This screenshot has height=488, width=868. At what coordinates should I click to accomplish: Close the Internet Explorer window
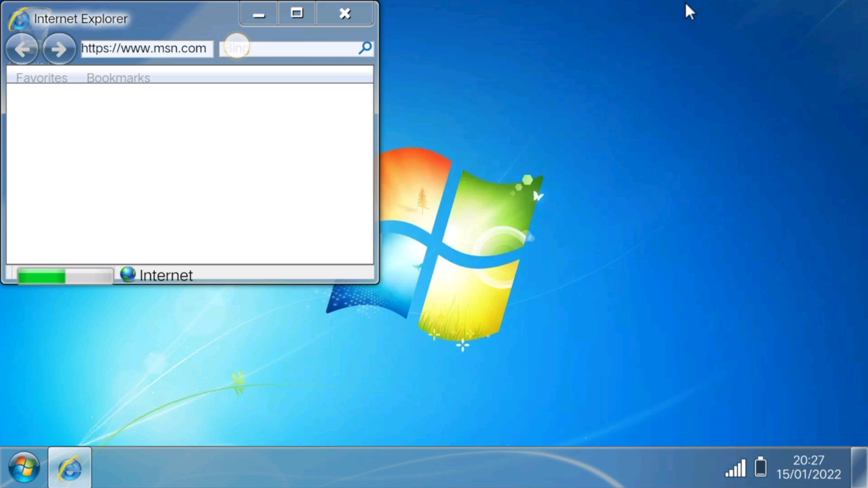point(345,14)
